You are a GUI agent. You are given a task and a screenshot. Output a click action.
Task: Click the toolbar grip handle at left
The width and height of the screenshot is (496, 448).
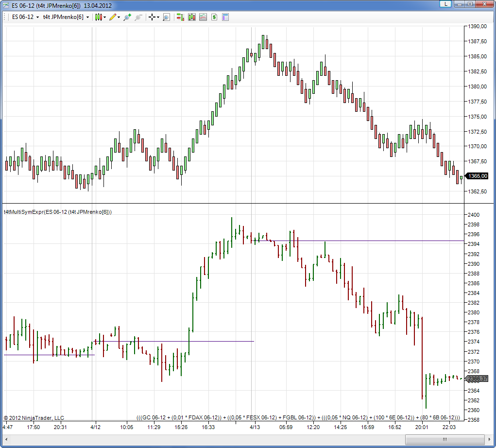pos(4,17)
